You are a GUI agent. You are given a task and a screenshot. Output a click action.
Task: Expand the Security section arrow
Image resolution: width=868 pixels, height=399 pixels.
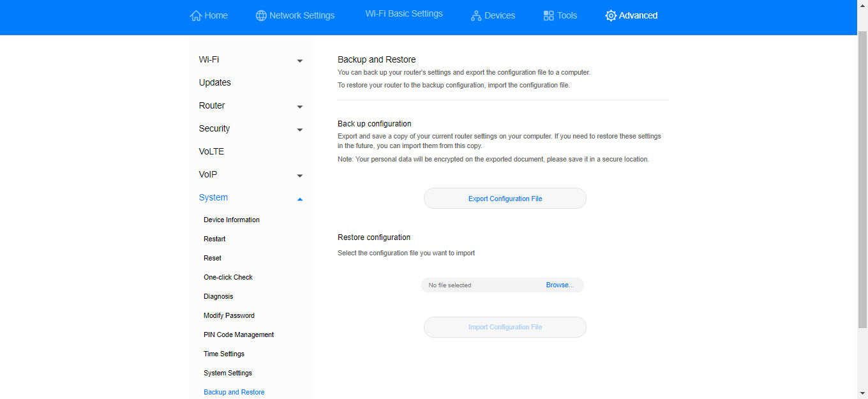point(300,130)
